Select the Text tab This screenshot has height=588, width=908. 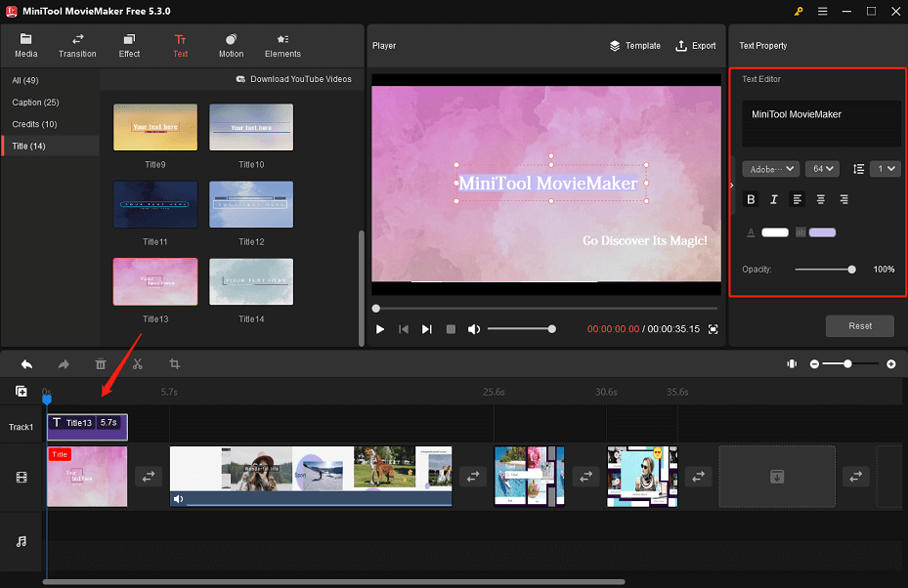coord(180,46)
